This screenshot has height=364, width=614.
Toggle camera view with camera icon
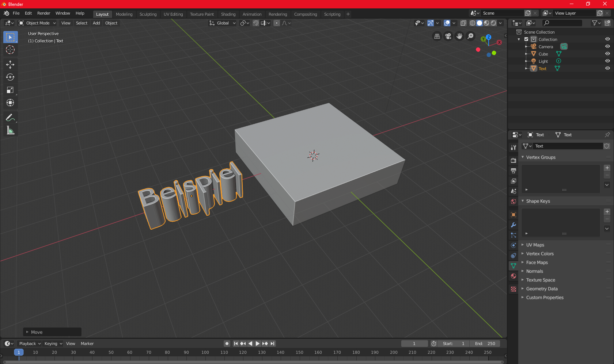448,36
